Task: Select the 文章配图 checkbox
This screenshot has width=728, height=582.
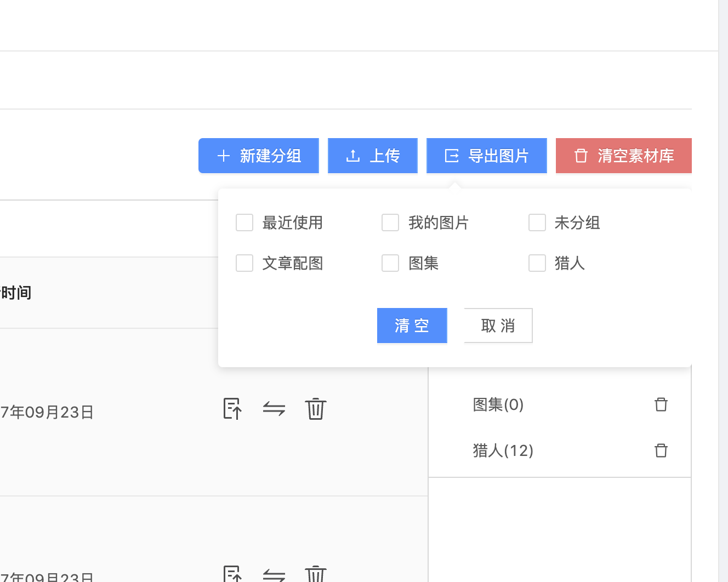Action: (x=244, y=263)
